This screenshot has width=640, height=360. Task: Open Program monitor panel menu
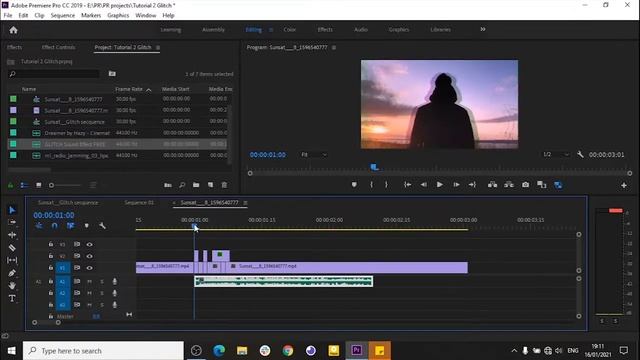[x=334, y=48]
